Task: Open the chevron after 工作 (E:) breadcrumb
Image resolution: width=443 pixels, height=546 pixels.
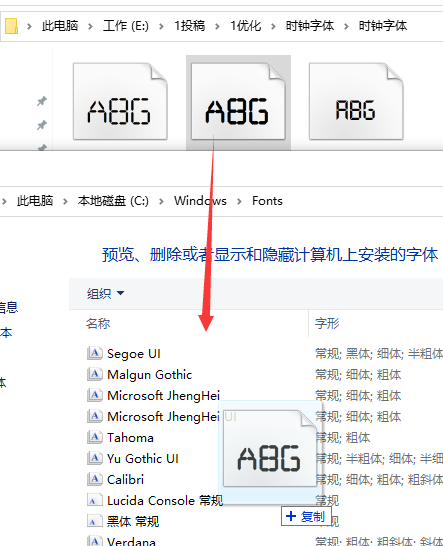Action: click(161, 26)
